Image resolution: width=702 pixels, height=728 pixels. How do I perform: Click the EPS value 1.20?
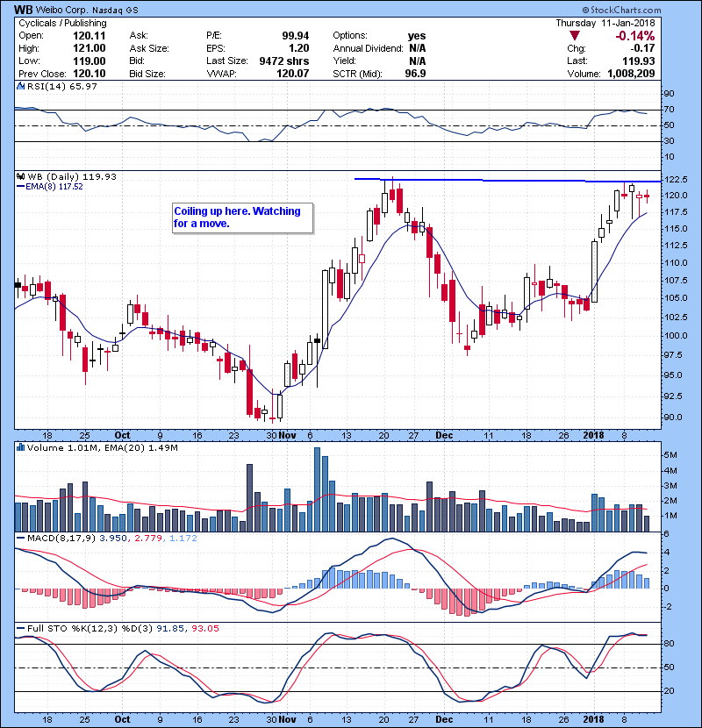point(298,48)
